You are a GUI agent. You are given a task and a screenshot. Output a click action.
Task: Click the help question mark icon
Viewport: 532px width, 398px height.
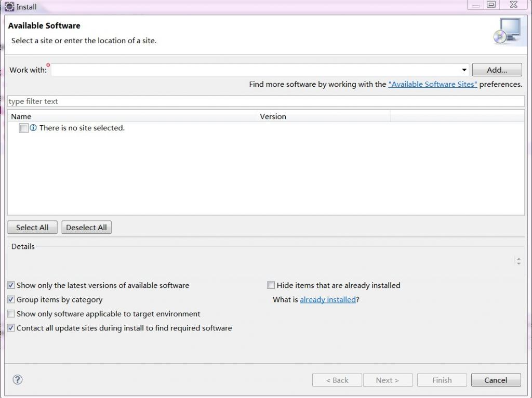point(18,380)
